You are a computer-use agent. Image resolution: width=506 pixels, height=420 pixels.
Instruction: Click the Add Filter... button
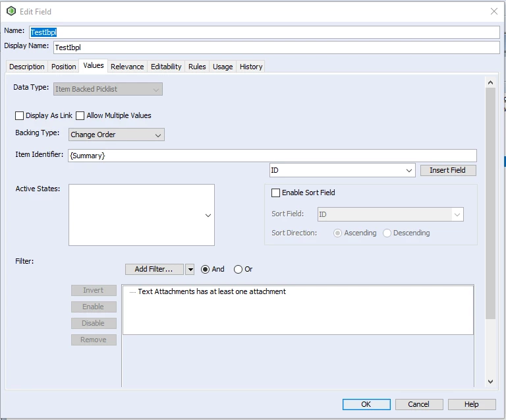[154, 269]
